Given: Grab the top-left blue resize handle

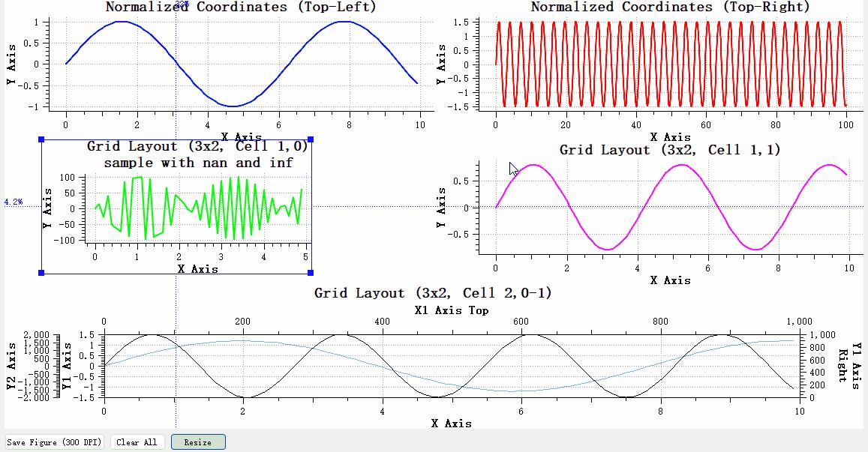Looking at the screenshot, I should point(41,139).
